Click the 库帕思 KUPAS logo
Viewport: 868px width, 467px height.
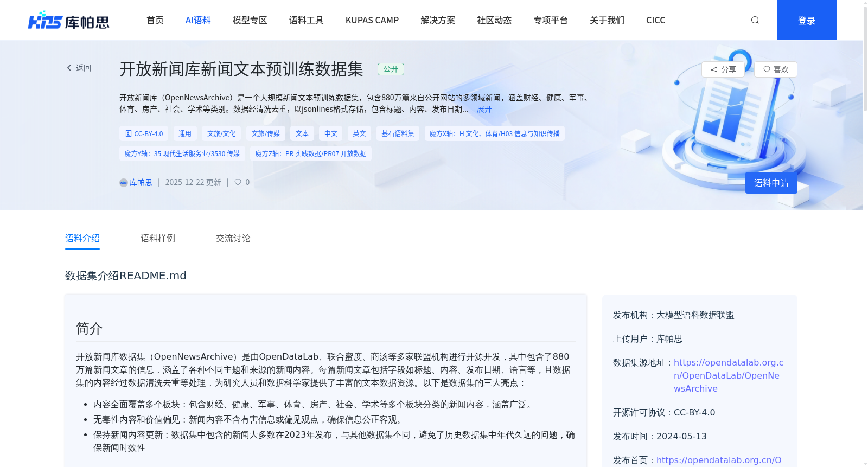(x=69, y=21)
